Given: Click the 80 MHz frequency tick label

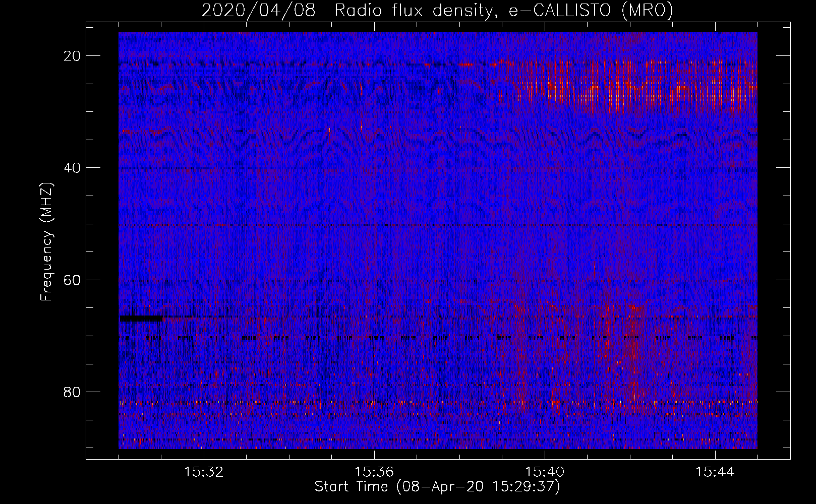Looking at the screenshot, I should tap(73, 392).
